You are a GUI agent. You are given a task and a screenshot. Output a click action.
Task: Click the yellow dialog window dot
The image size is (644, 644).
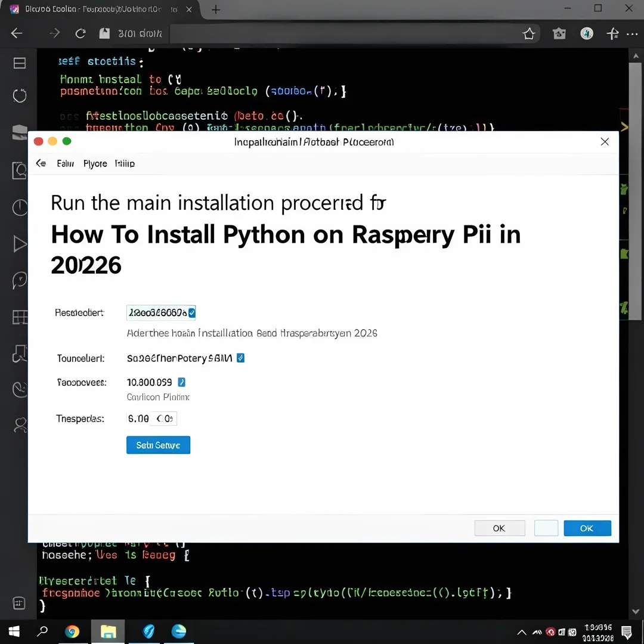pos(52,141)
